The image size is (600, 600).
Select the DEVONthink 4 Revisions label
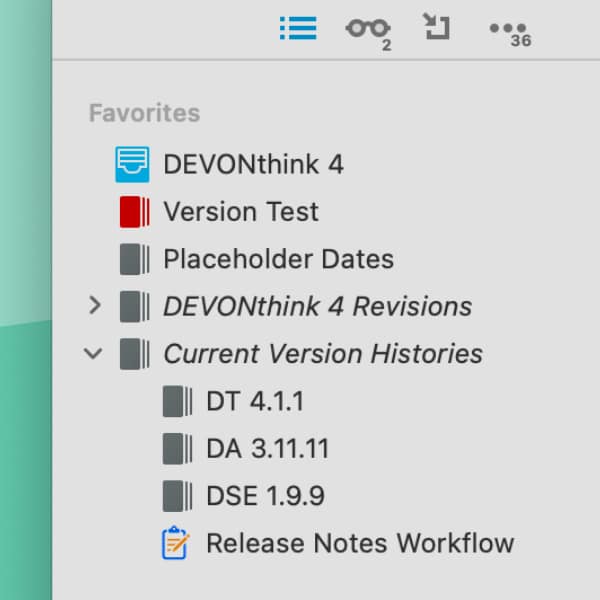(317, 306)
